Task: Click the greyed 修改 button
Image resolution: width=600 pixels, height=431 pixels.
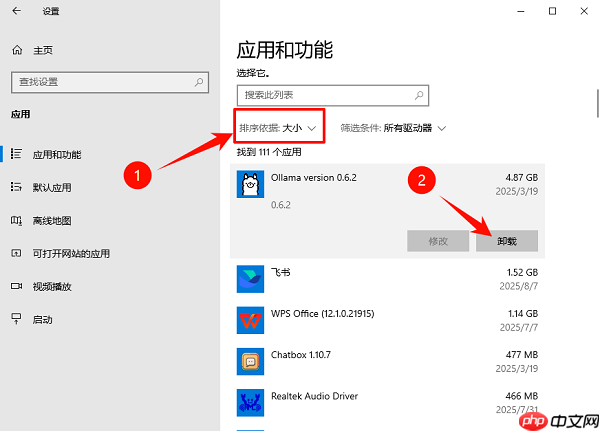Action: pos(438,241)
